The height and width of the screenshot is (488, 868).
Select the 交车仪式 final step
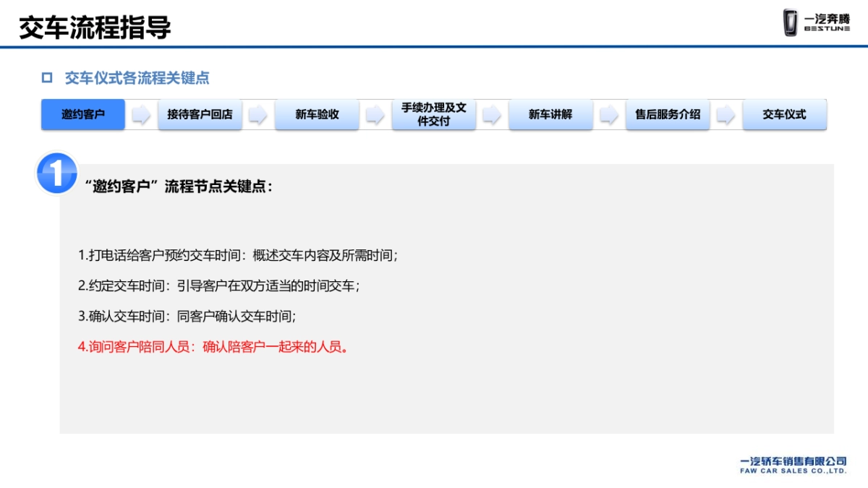pyautogui.click(x=785, y=114)
